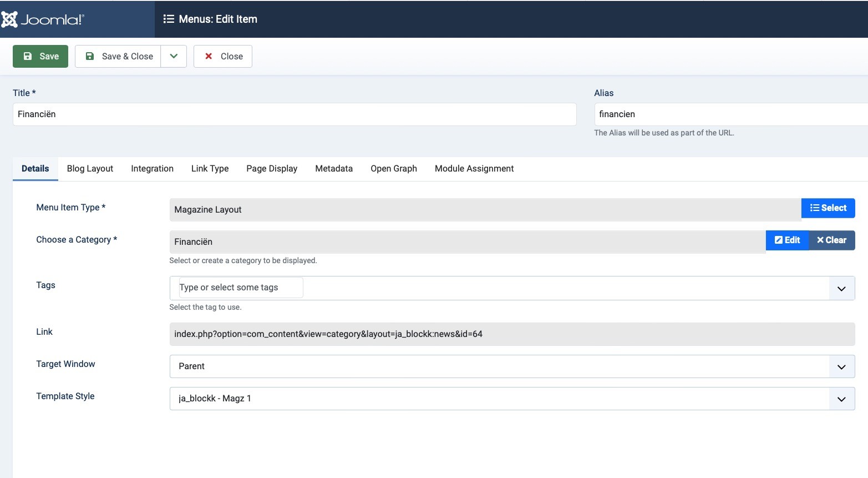
Task: Click the Joomla logo icon
Action: click(10, 19)
